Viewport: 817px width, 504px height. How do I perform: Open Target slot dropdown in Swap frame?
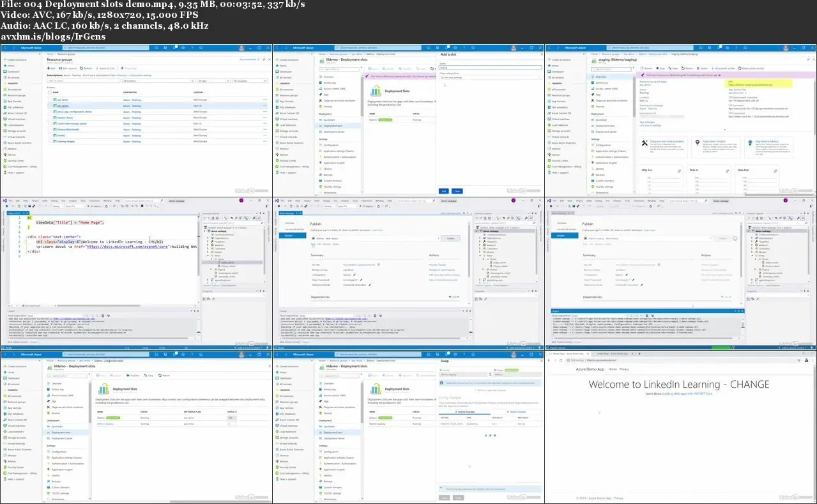[517, 374]
